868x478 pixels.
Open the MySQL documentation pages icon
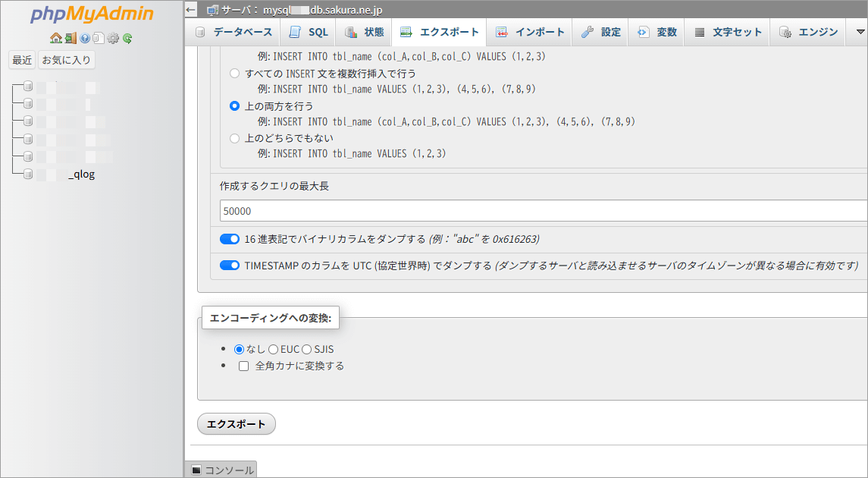(99, 38)
